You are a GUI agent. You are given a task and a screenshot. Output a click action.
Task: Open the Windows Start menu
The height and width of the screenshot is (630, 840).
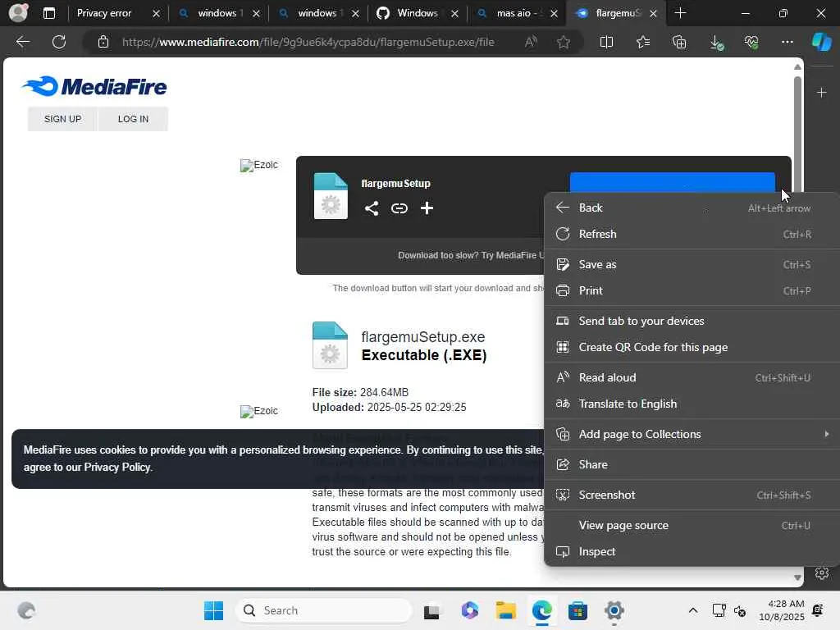[x=214, y=610]
